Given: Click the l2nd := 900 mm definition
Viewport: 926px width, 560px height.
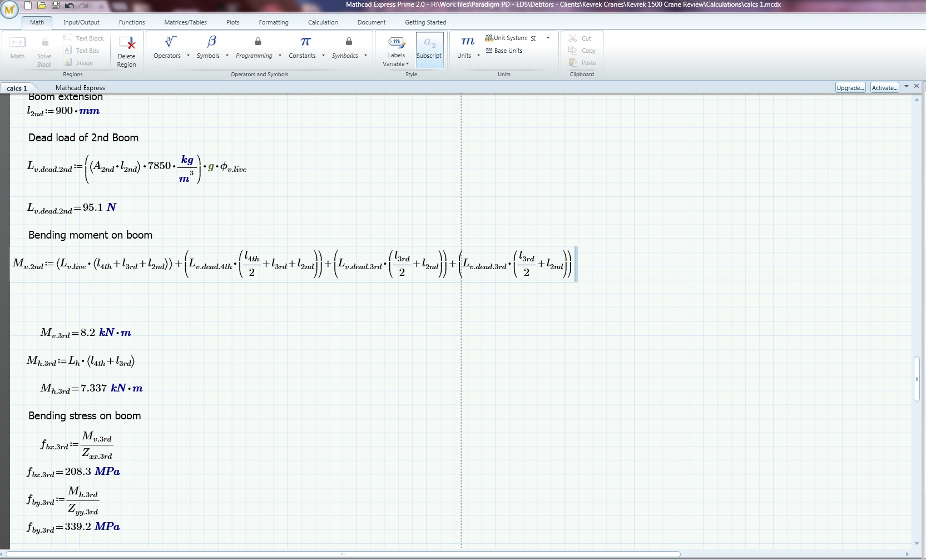Looking at the screenshot, I should (63, 111).
